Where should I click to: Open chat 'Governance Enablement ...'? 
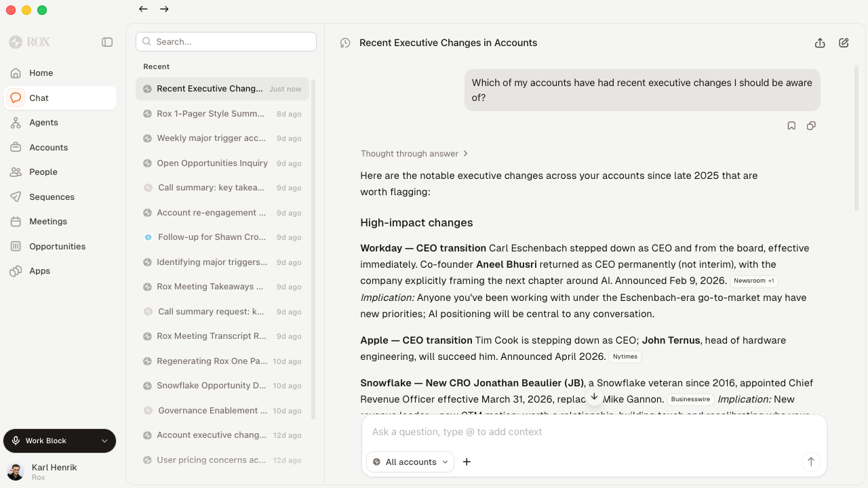pos(222,411)
